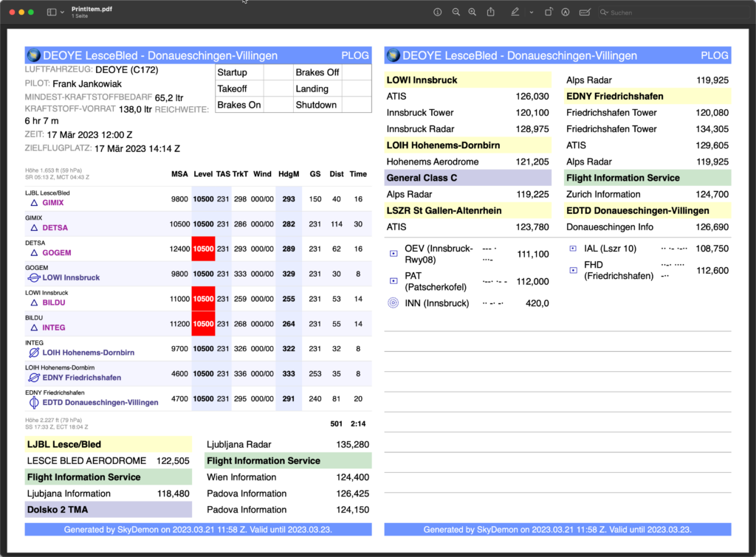Click the triangle waypoint icon beside GIMIX
Viewport: 756px width, 557px height.
(34, 203)
